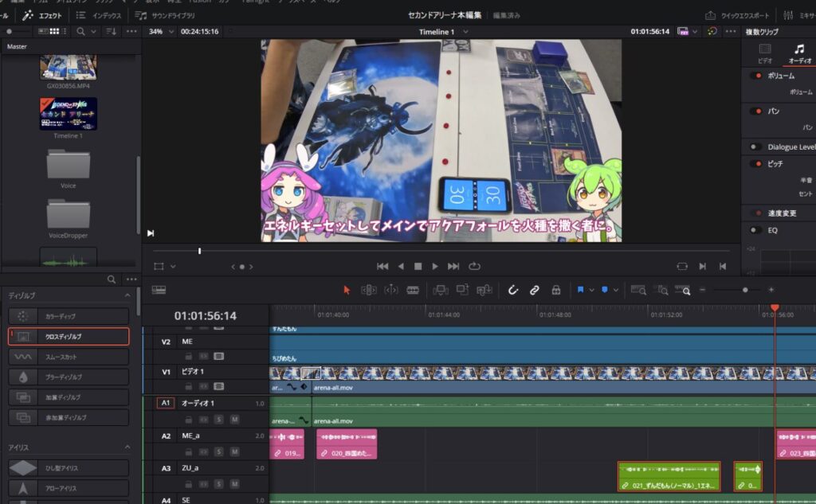Select the Smooth Cut transition

pyautogui.click(x=69, y=357)
